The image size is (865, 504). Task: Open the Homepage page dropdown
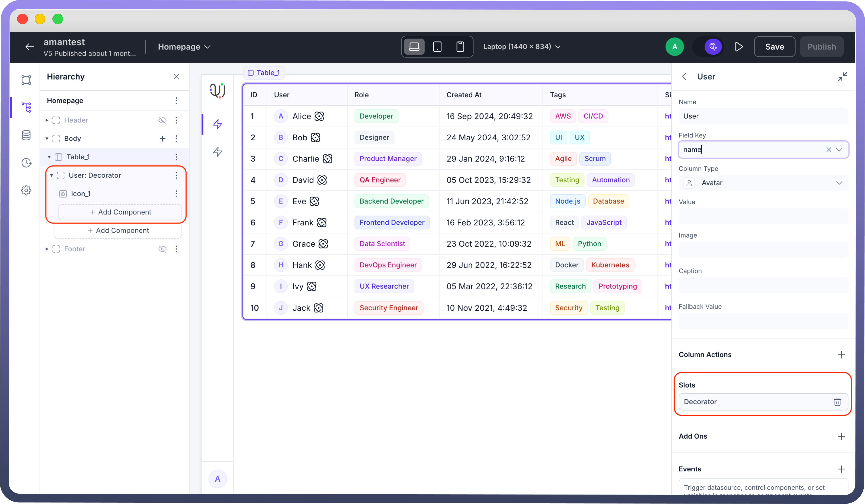tap(184, 47)
